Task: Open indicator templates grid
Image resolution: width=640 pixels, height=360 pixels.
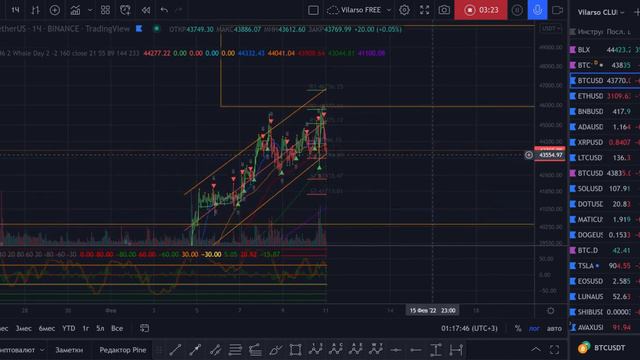Action: 105,10
